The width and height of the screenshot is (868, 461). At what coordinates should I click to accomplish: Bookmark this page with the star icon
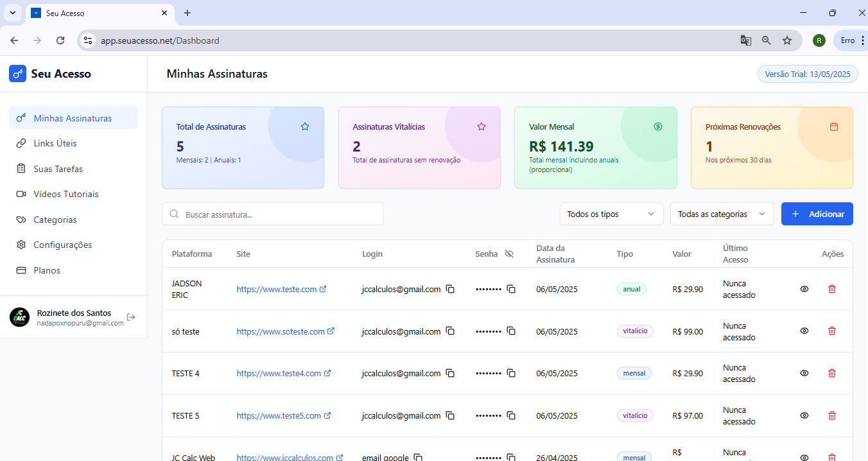click(787, 40)
